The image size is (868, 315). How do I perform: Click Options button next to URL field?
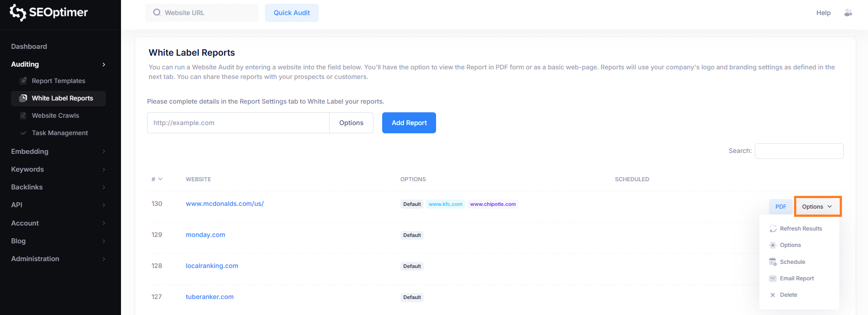pos(351,123)
